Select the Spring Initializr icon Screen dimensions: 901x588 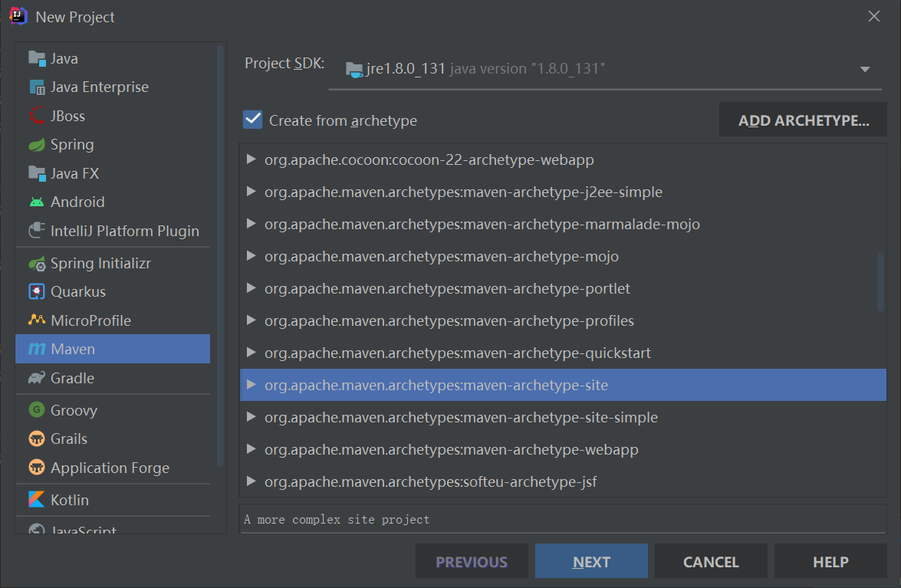37,264
